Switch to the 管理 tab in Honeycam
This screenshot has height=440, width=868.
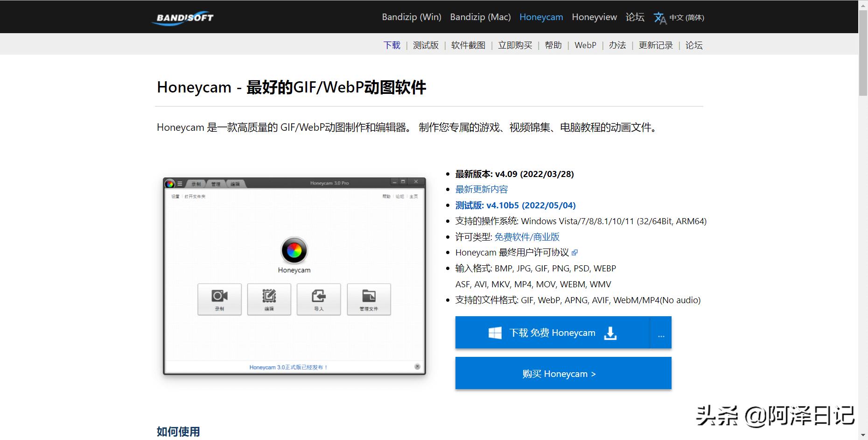215,184
